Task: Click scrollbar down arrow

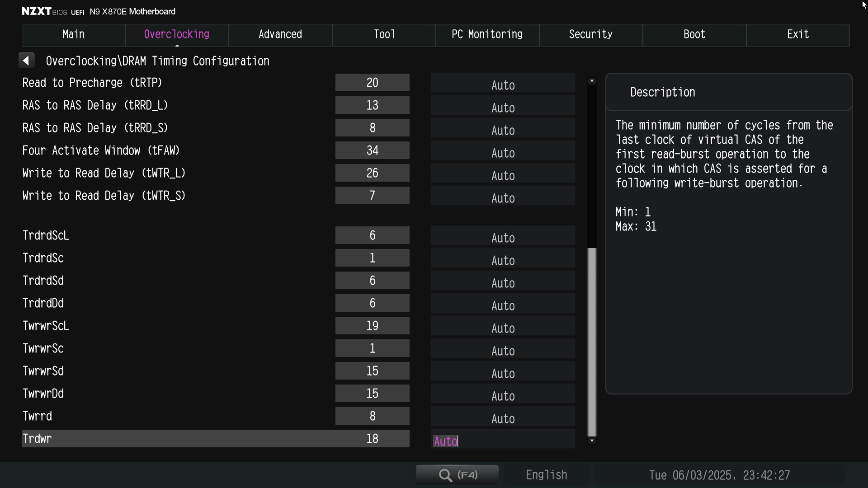Action: click(592, 441)
